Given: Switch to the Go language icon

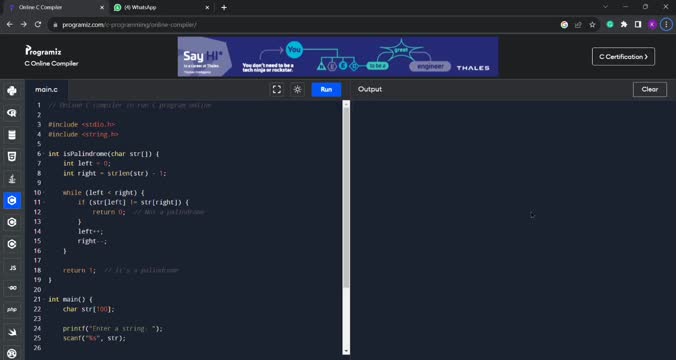Looking at the screenshot, I should pos(12,288).
